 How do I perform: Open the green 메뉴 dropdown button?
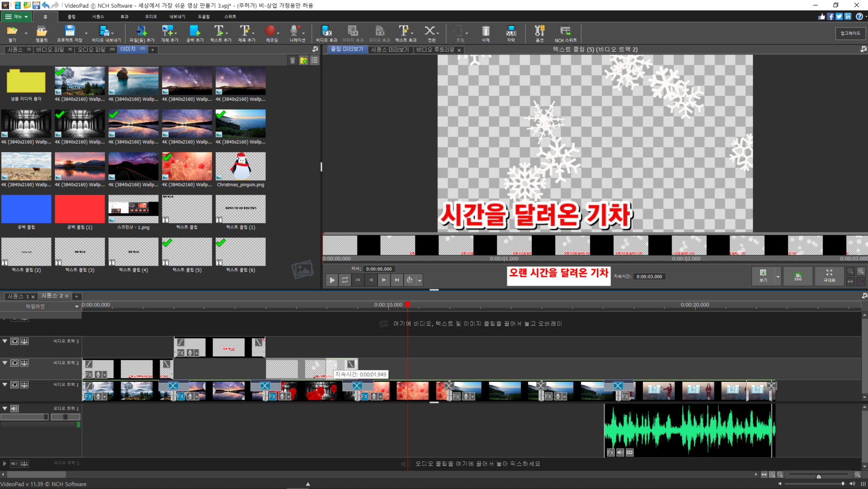[15, 17]
